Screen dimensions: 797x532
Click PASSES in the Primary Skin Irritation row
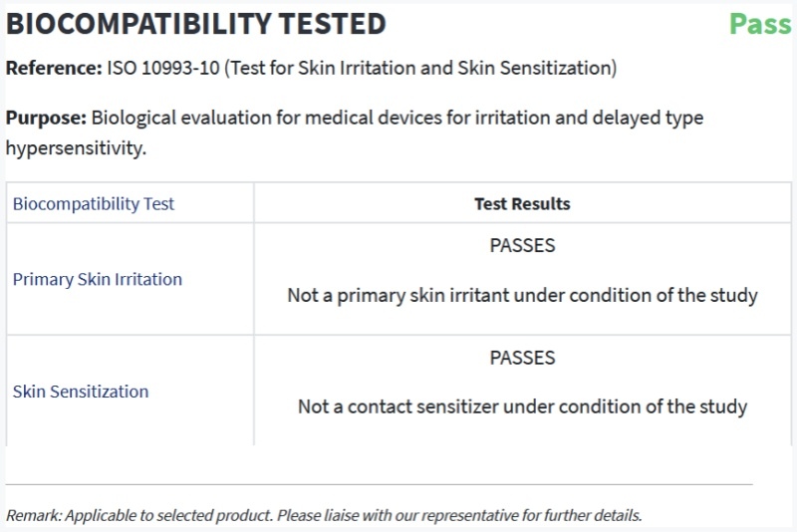(x=522, y=246)
